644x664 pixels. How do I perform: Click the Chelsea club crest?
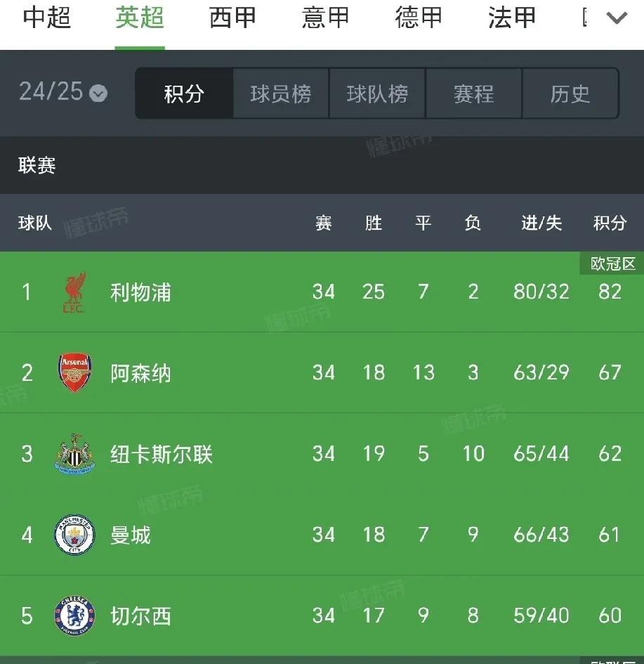pyautogui.click(x=74, y=616)
